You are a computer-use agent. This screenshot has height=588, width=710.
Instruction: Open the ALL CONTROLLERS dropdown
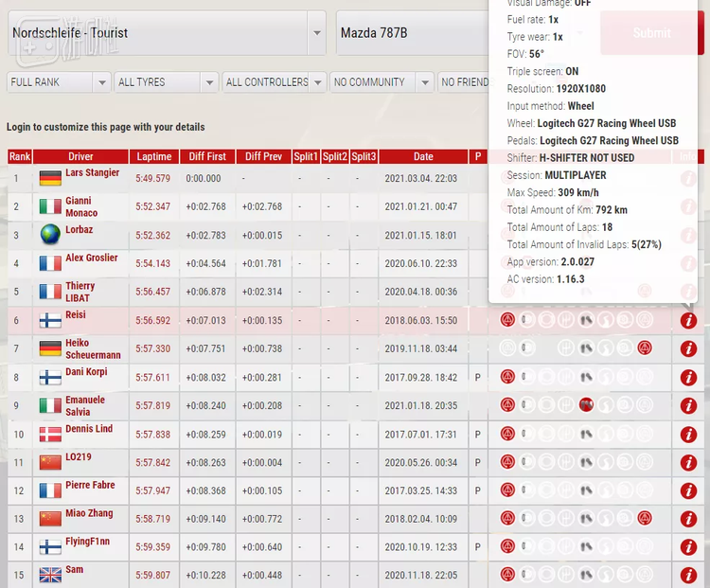pos(274,82)
